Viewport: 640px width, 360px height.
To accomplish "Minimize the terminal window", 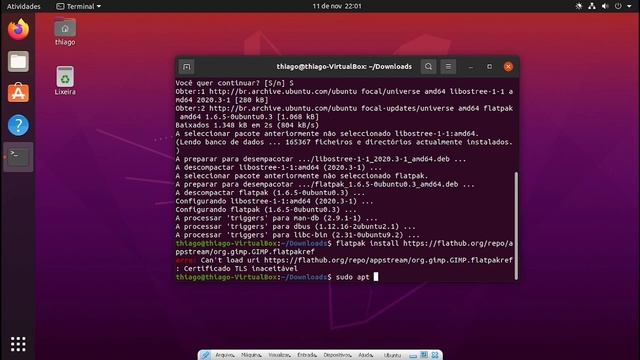I will pos(471,67).
